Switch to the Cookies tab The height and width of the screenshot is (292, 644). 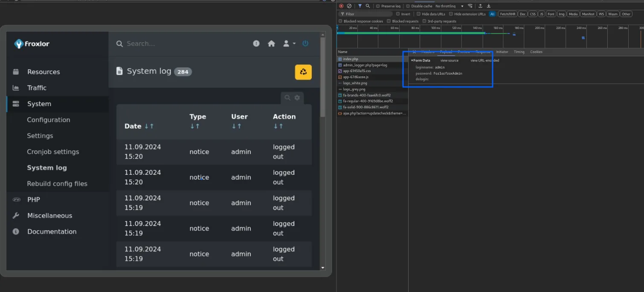tap(536, 52)
